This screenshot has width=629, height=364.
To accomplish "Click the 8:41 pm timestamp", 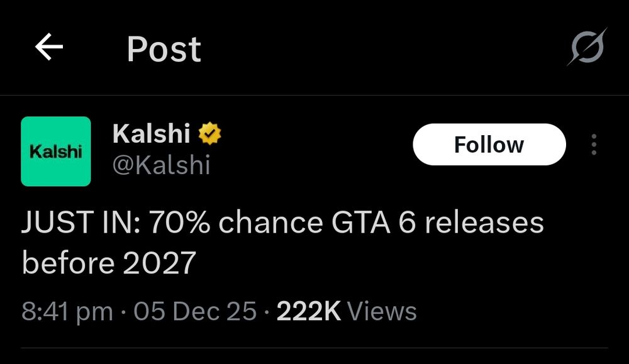I will tap(67, 311).
